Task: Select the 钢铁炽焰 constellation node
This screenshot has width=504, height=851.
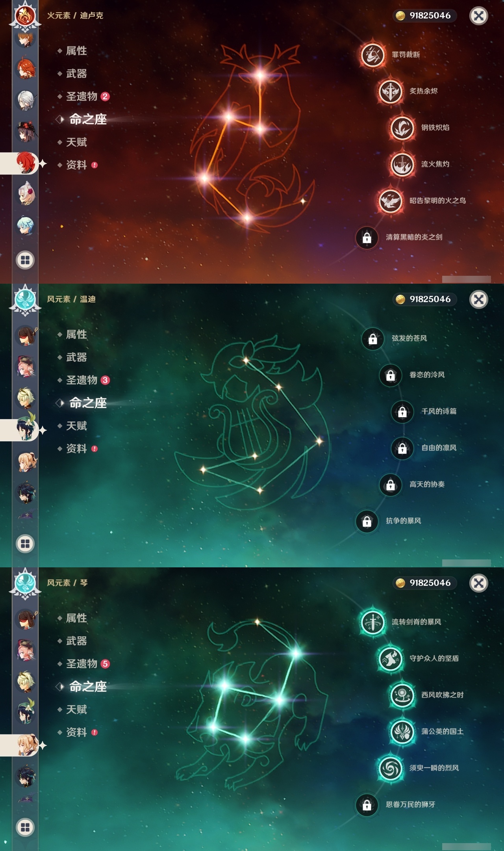Action: coord(402,128)
